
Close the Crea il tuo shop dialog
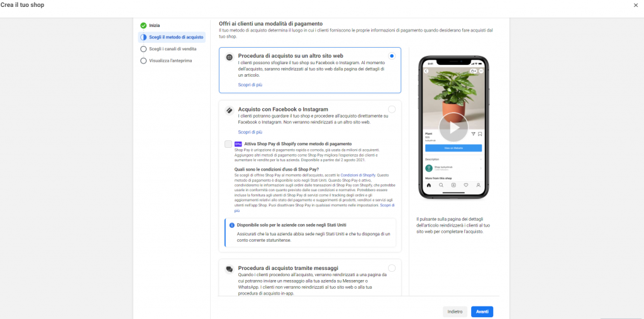click(x=636, y=5)
